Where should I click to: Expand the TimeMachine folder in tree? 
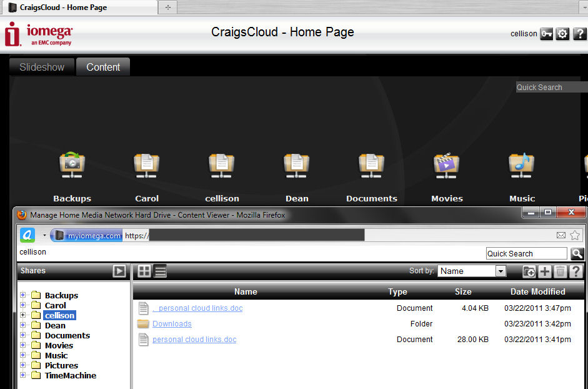coord(23,375)
